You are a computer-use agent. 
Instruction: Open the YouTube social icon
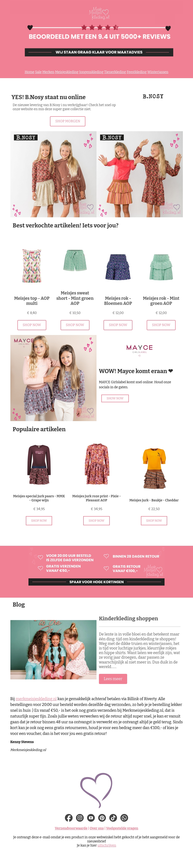91,817
